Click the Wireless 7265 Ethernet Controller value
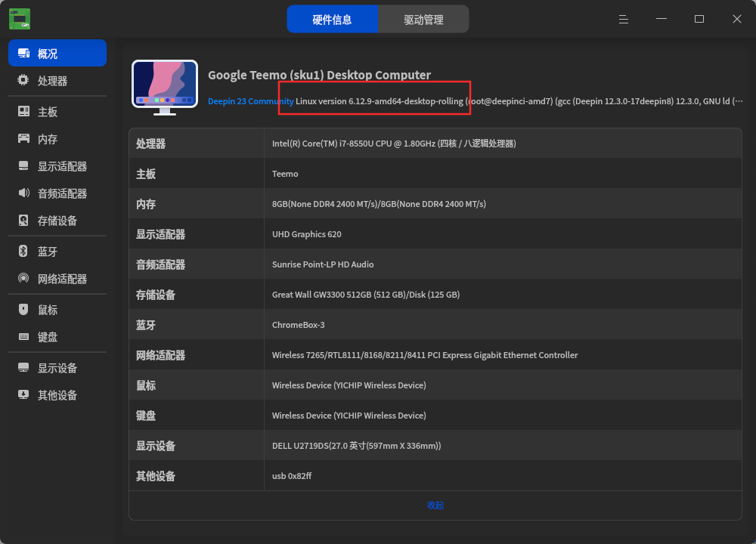The image size is (756, 544). (425, 355)
